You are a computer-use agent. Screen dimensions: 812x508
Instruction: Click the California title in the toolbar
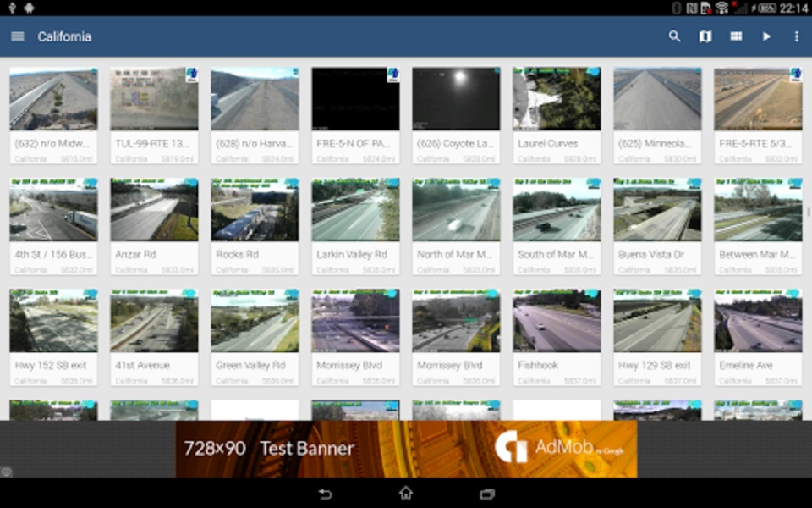[x=64, y=36]
